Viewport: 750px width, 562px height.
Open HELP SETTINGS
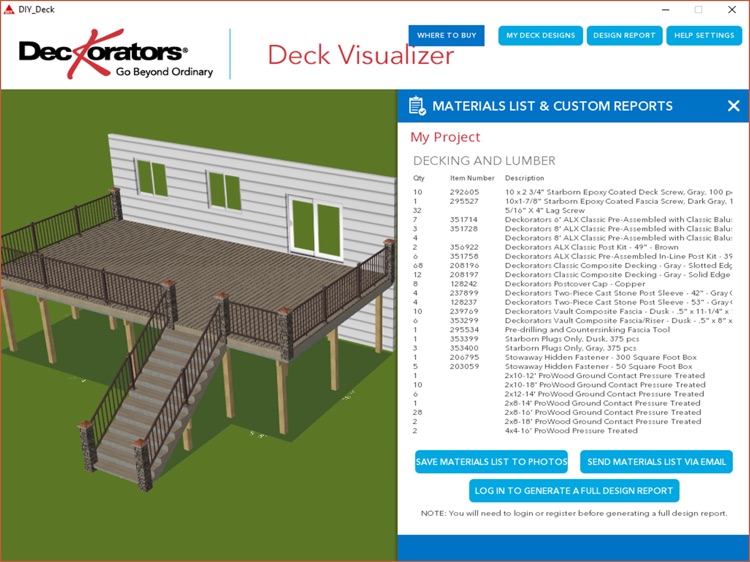tap(704, 35)
